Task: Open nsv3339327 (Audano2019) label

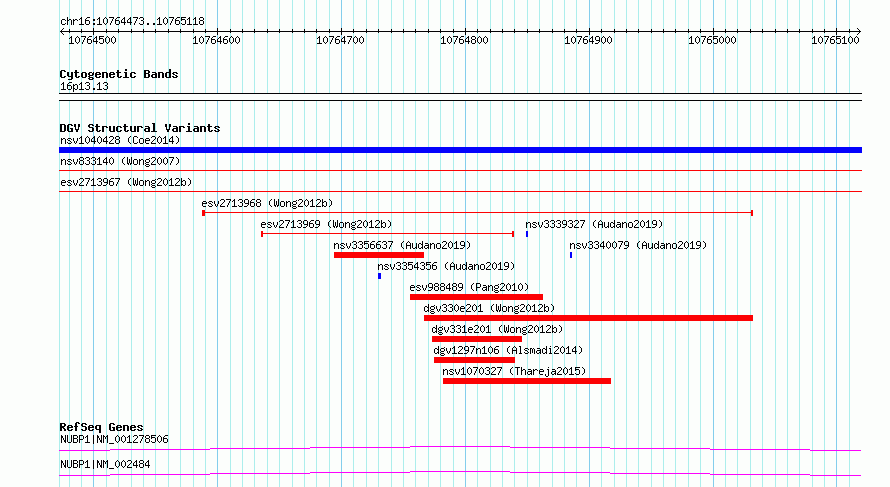Action: [594, 224]
